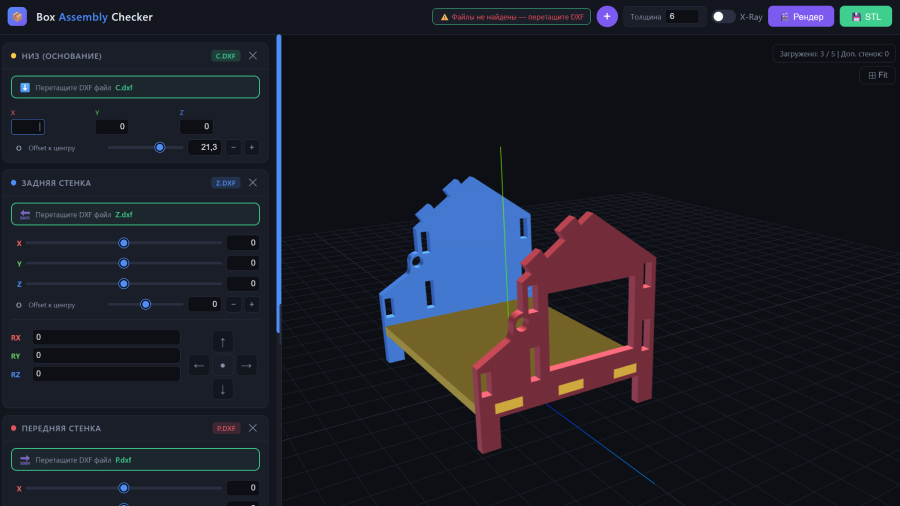The height and width of the screenshot is (506, 900).
Task: Increase base panel offset with plus button
Action: pos(251,147)
